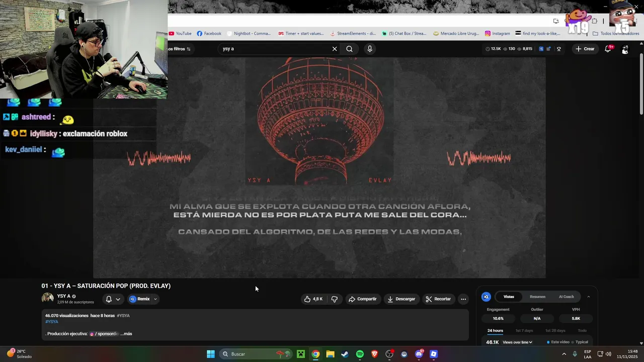Open the find my look-a-like bookmark
Screen dimensions: 644x362
coord(538,34)
